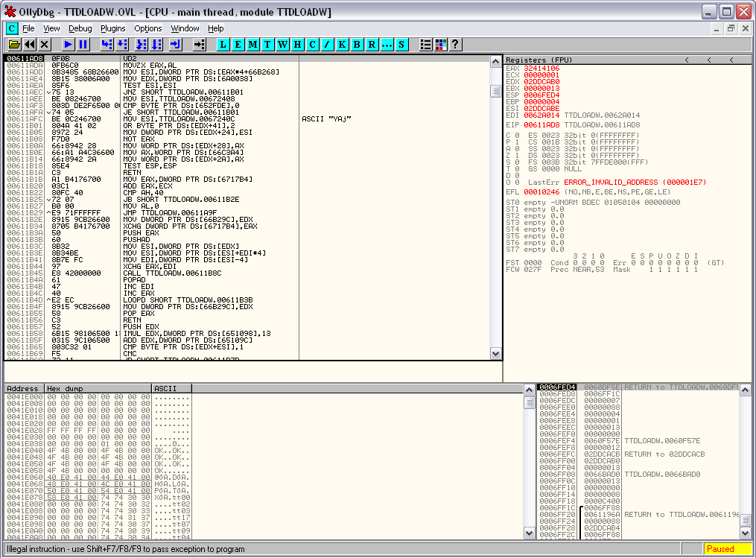Show Windows list via the W button

(x=282, y=45)
